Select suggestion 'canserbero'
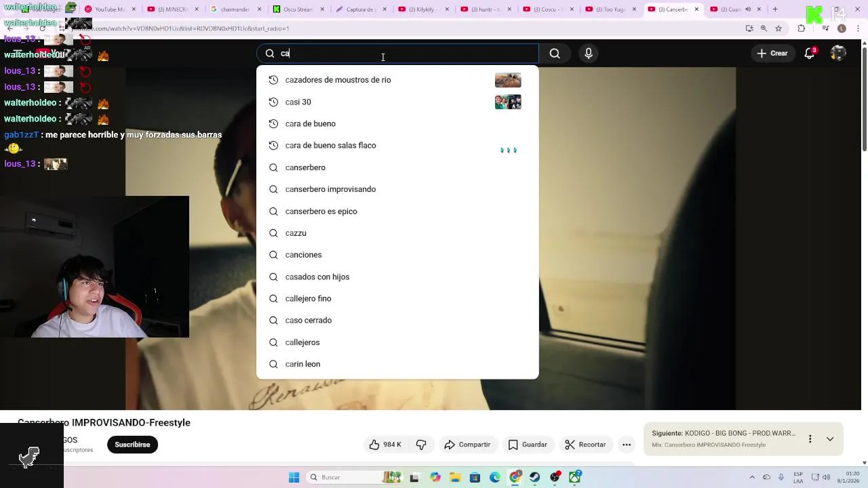Viewport: 868px width, 488px height. click(397, 167)
